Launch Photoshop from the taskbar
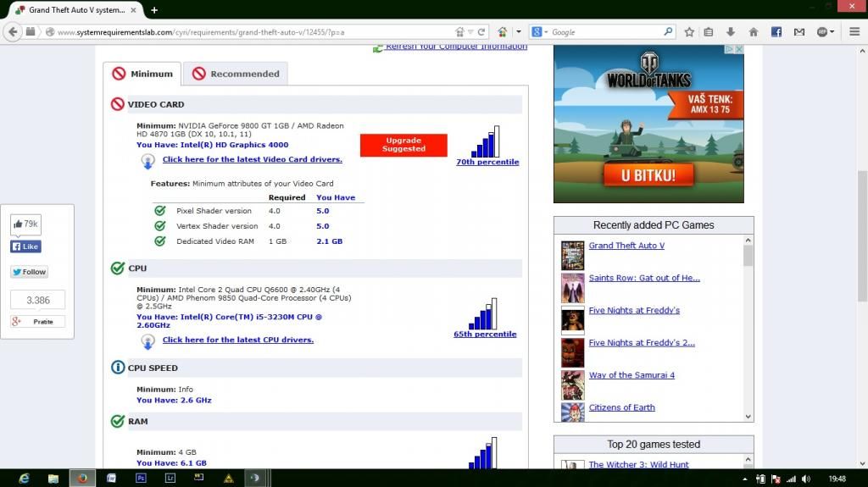Image resolution: width=868 pixels, height=487 pixels. coord(141,478)
